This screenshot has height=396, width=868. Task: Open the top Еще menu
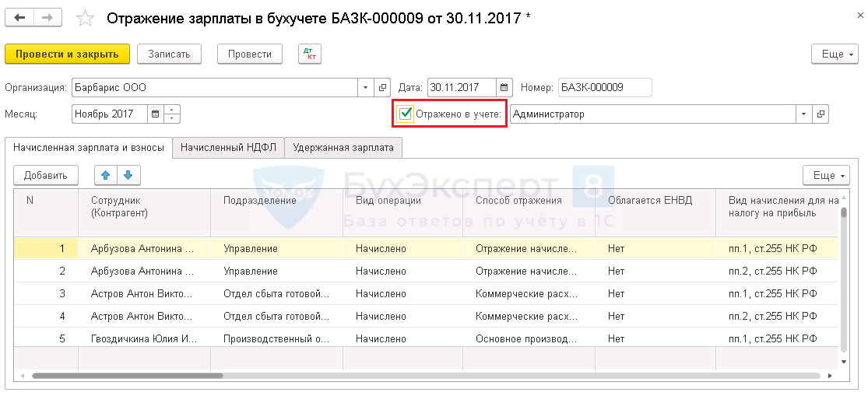point(834,54)
